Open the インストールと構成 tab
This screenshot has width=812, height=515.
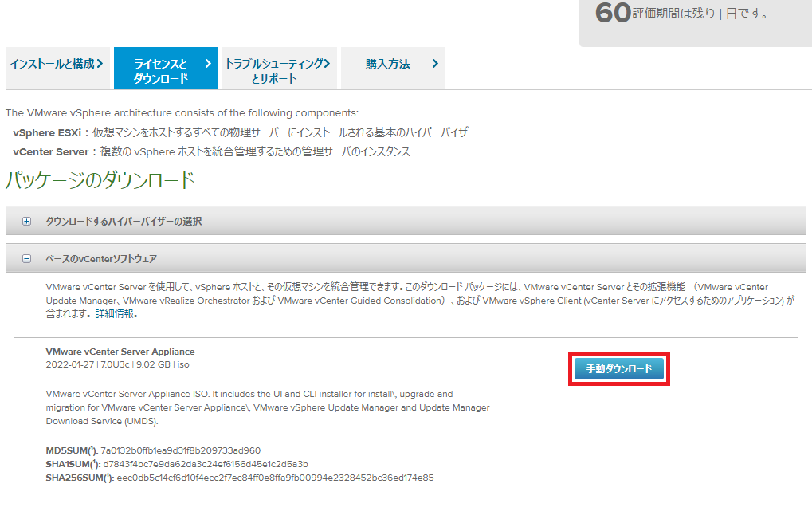click(x=57, y=69)
